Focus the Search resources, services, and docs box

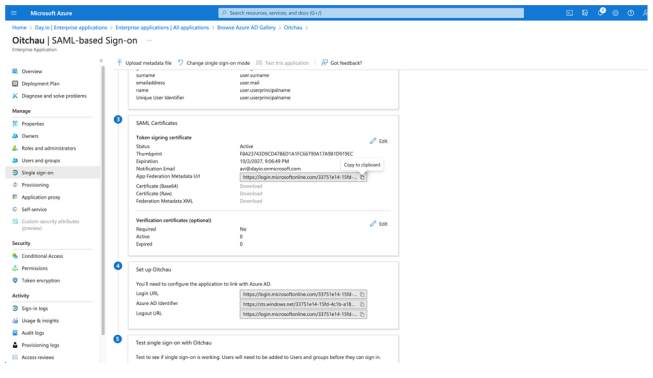[x=371, y=13]
